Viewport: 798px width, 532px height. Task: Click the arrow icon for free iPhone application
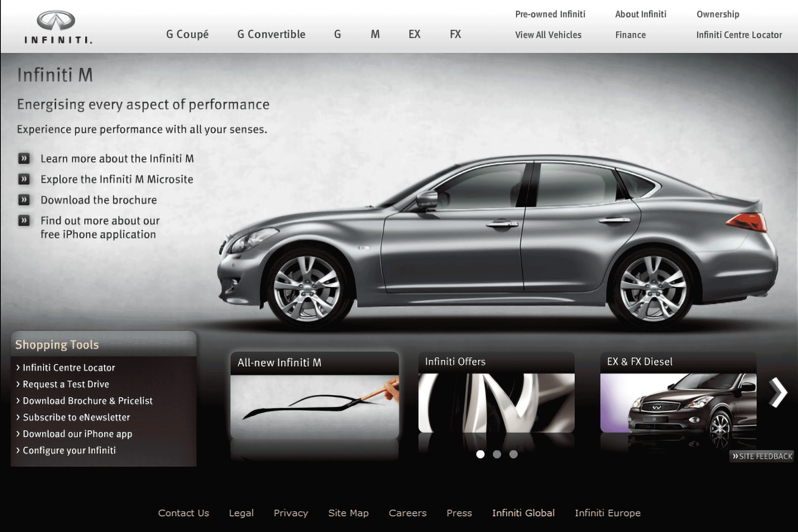pyautogui.click(x=25, y=221)
